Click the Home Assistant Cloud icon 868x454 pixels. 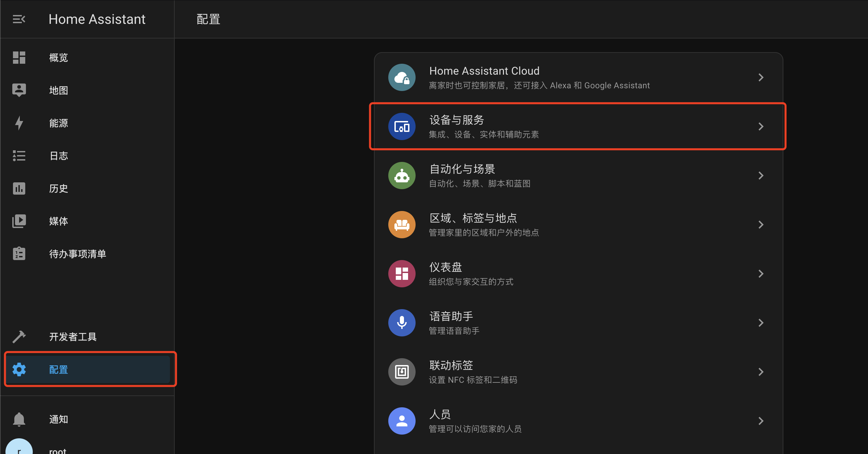tap(402, 77)
